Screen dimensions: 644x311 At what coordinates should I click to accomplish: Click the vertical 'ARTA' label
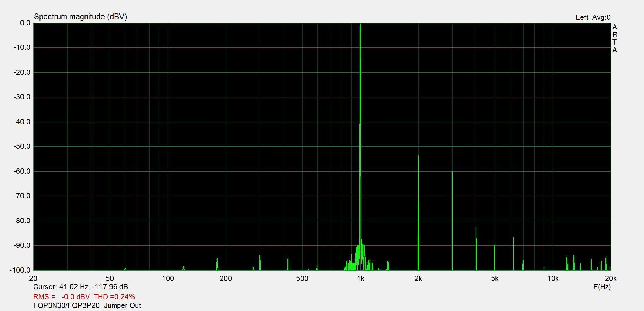pos(615,38)
